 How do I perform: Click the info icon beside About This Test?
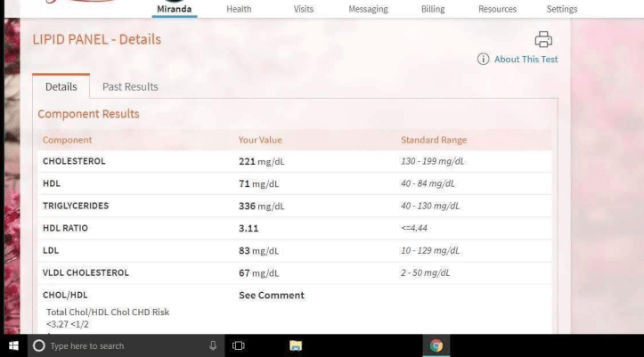pyautogui.click(x=483, y=60)
